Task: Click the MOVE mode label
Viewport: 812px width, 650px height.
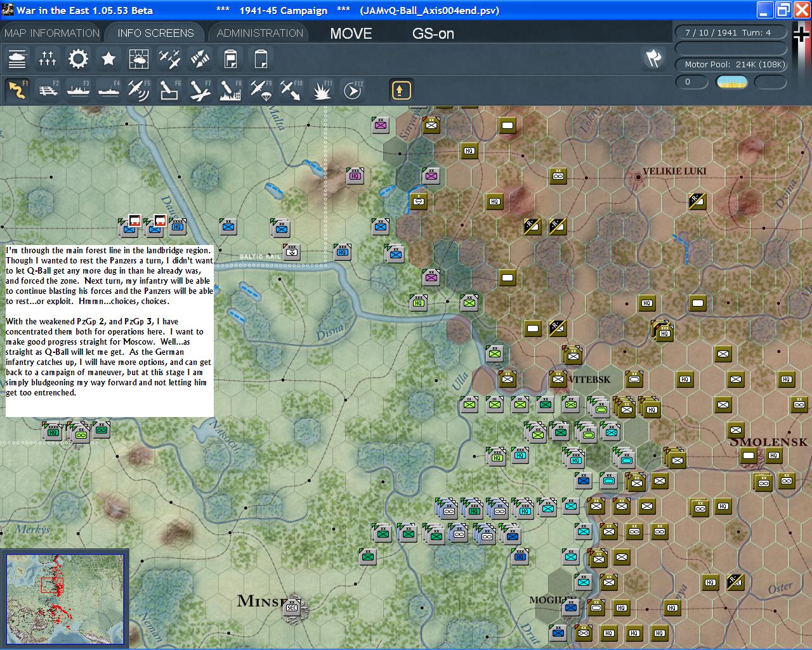Action: tap(351, 34)
